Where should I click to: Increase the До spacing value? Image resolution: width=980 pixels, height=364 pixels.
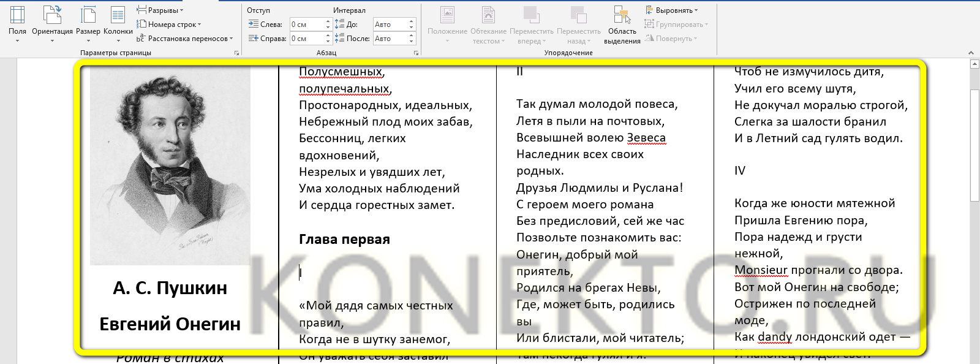click(412, 21)
